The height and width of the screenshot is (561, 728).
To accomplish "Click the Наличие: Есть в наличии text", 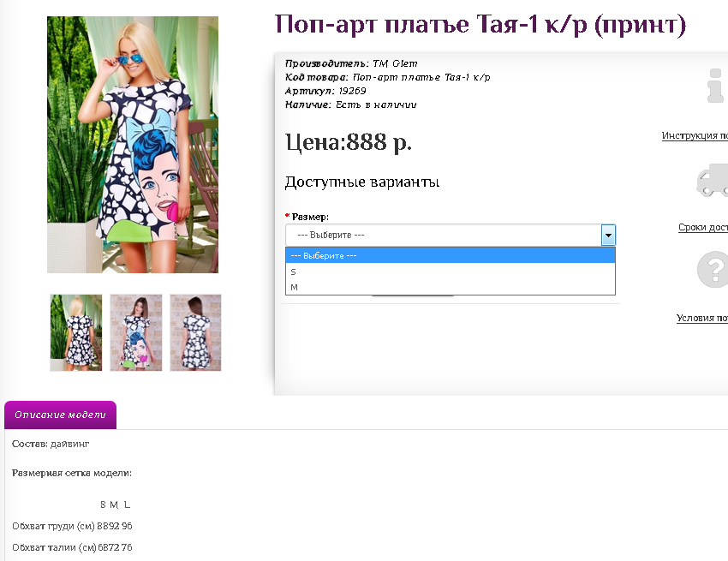I will click(350, 105).
